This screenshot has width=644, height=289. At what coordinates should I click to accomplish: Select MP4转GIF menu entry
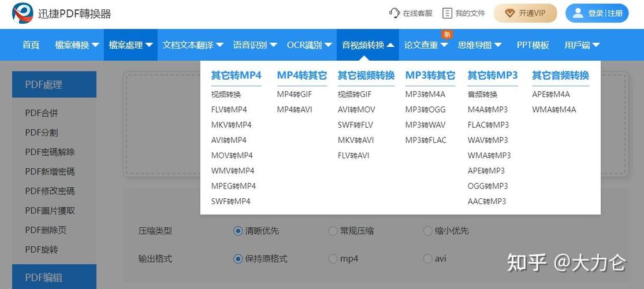point(295,95)
